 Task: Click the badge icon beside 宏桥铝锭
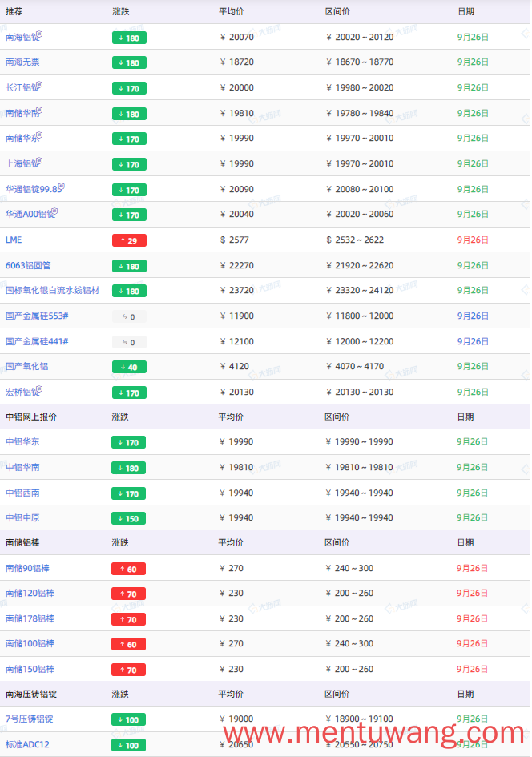click(39, 389)
